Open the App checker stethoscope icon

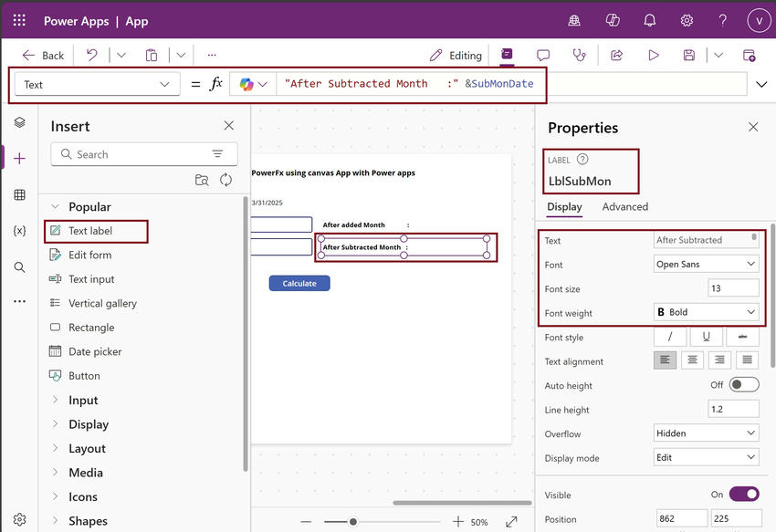[x=579, y=55]
